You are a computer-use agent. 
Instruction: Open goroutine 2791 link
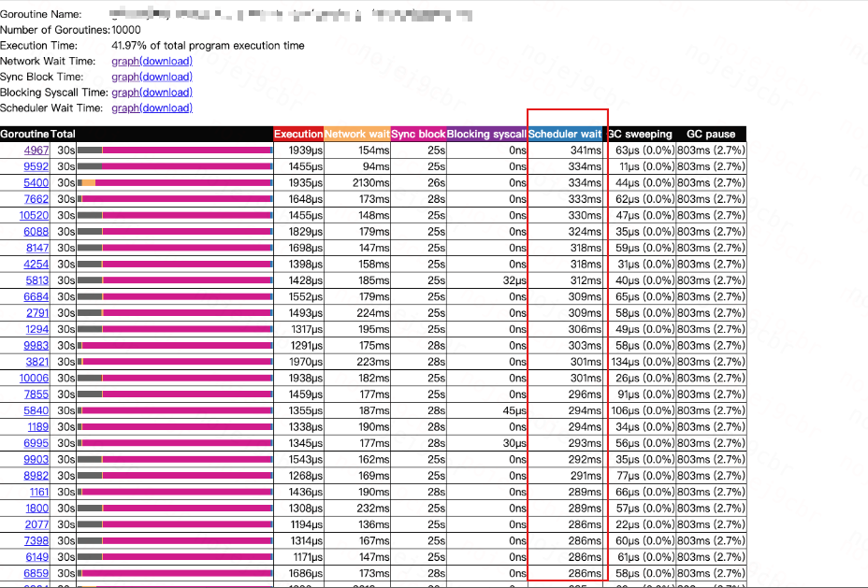tap(37, 313)
